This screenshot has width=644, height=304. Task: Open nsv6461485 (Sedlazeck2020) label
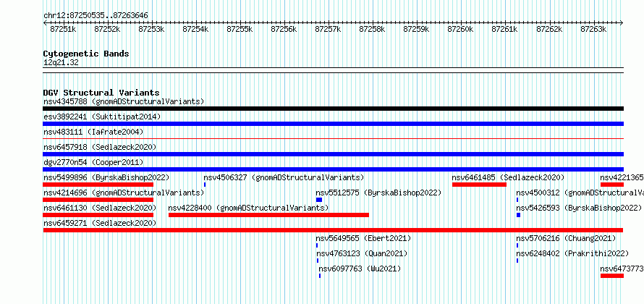508,177
